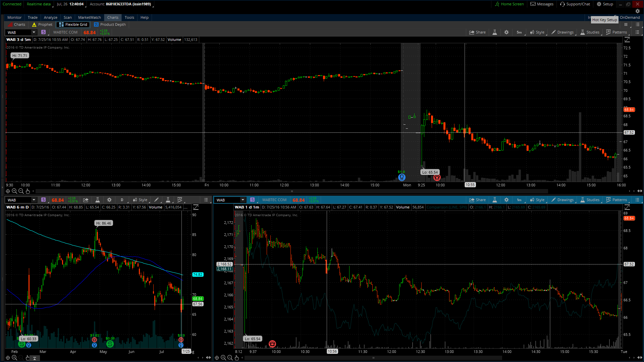644x362 pixels.
Task: Open Messages
Action: coord(542,4)
